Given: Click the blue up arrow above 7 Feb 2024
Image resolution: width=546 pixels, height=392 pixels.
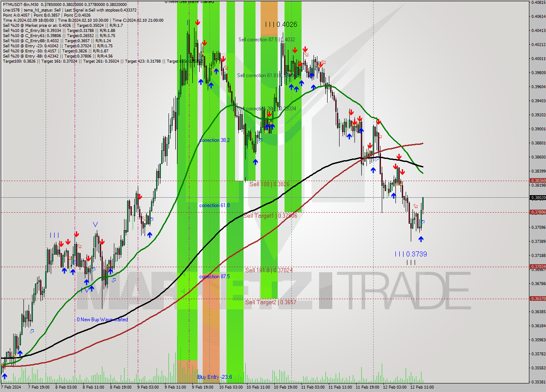Looking at the screenshot, I should click(x=5, y=376).
